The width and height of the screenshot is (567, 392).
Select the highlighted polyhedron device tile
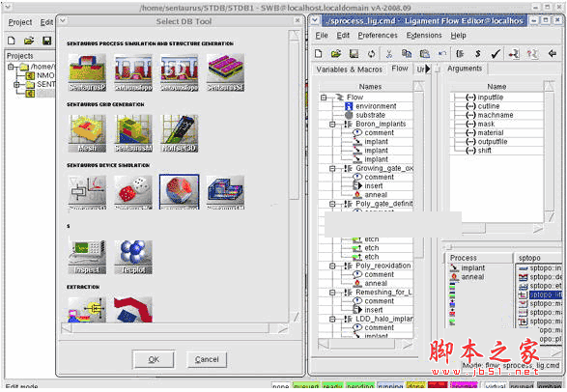tap(180, 192)
